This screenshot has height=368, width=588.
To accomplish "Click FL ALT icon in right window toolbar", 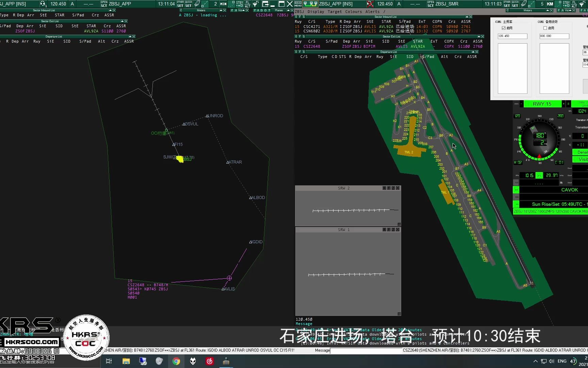I will click(x=574, y=4).
